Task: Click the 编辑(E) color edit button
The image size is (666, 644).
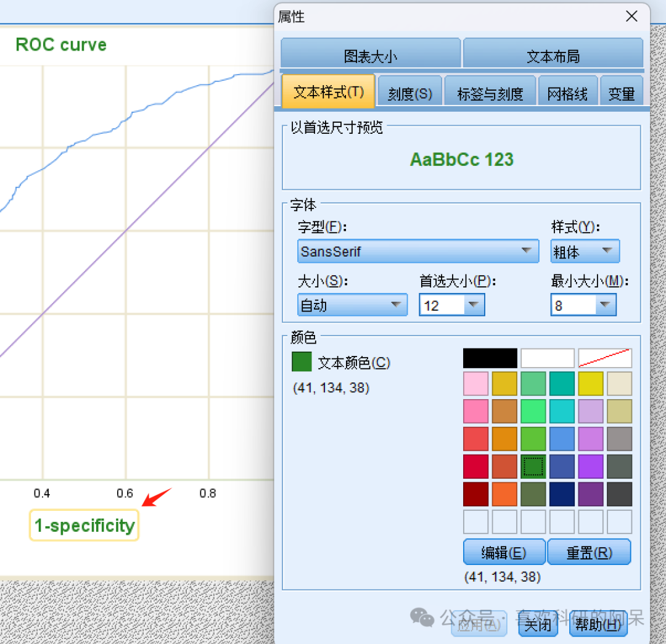Action: (x=504, y=552)
